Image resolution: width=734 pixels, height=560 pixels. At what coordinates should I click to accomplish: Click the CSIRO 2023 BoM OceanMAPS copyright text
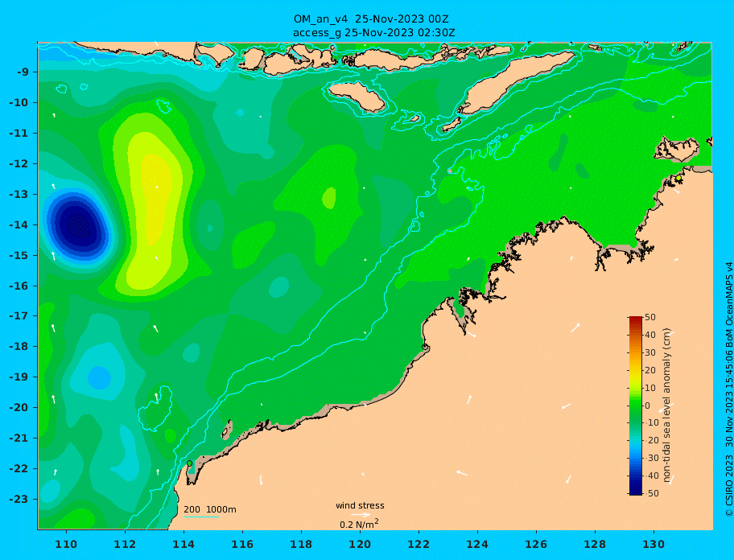point(728,389)
